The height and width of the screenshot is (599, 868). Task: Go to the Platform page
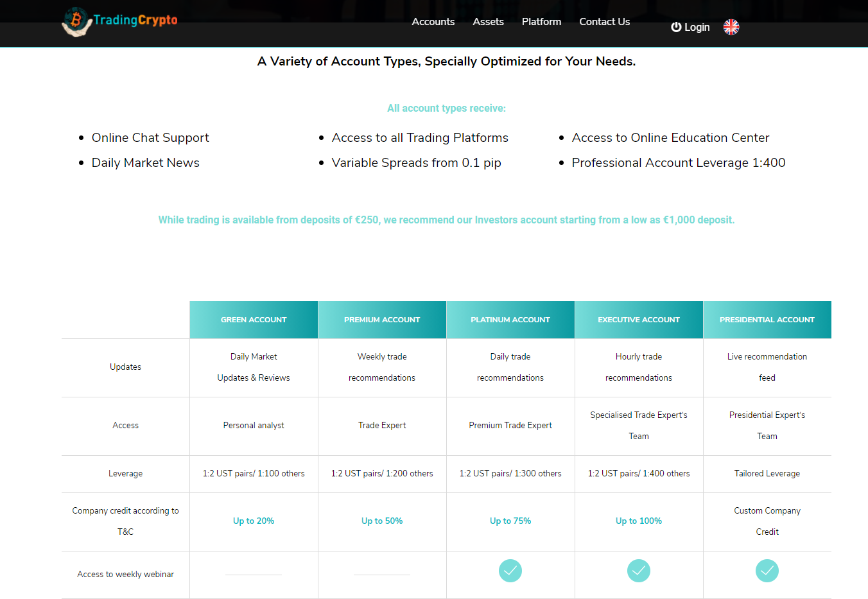coord(541,22)
